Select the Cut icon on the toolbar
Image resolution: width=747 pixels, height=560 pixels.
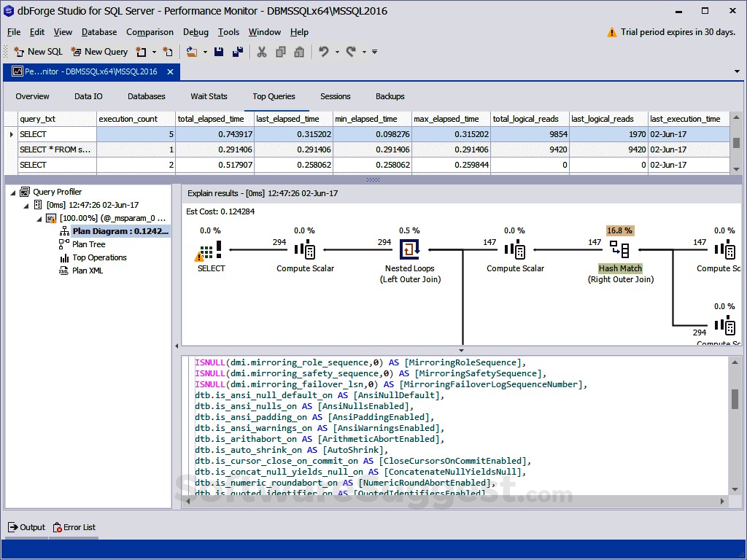coord(262,52)
